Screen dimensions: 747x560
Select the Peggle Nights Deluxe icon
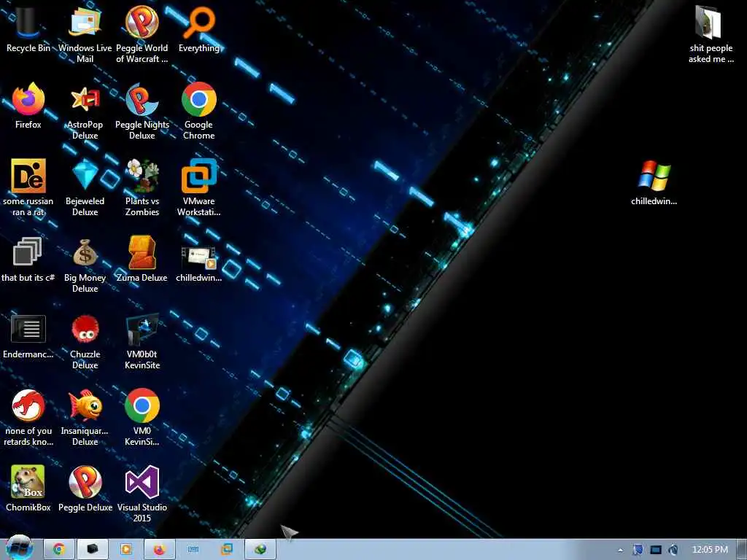tap(142, 112)
